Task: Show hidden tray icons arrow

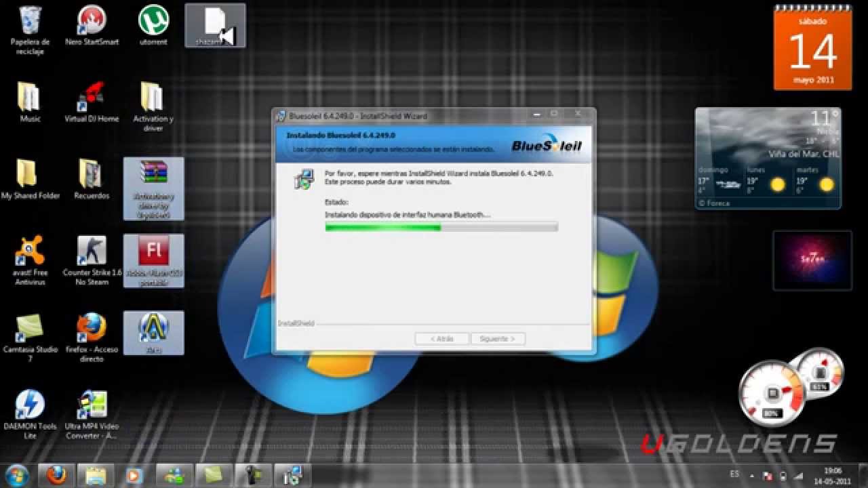Action: point(751,475)
